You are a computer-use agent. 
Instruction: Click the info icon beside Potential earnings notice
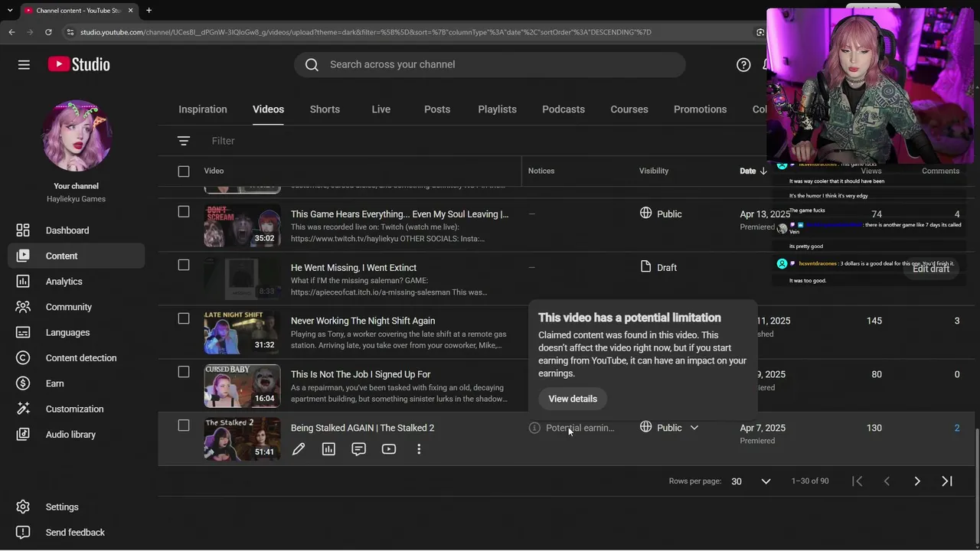tap(534, 428)
